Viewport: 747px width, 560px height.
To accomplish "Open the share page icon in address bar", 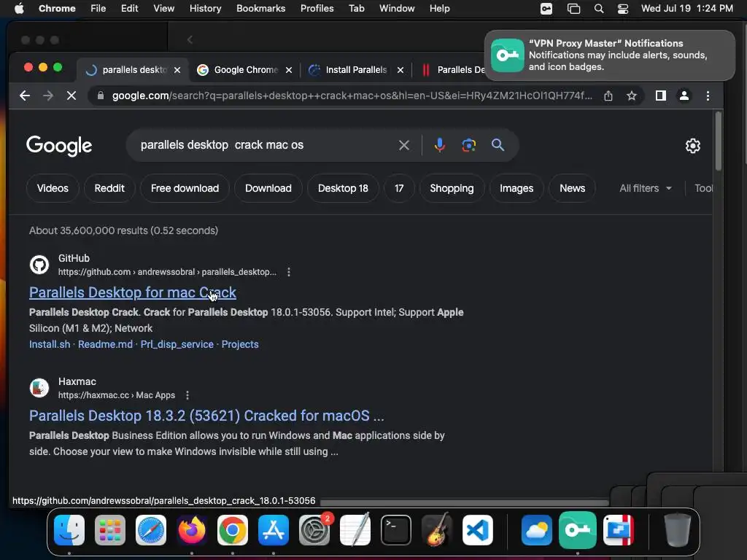I will [608, 96].
